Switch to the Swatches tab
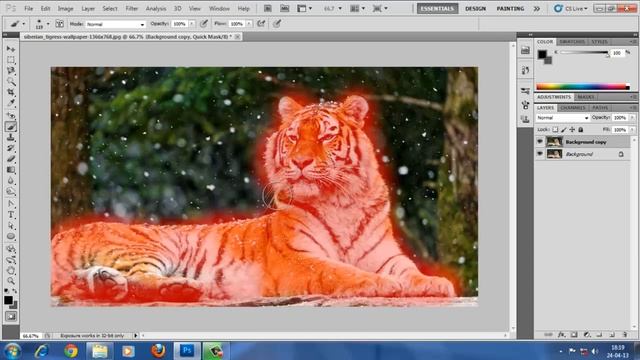 pos(572,42)
